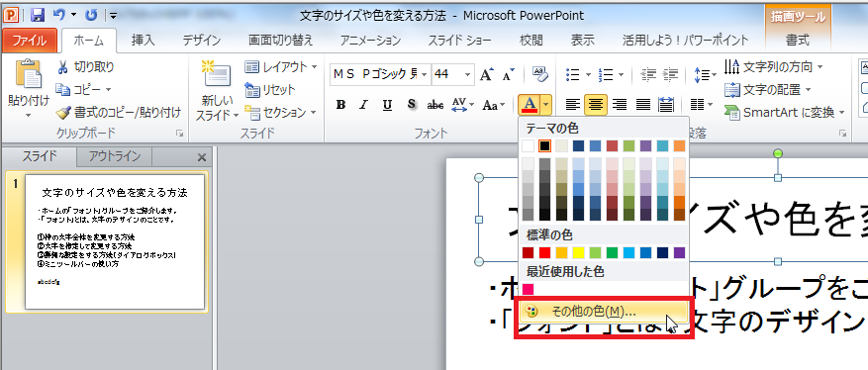Switch to the 表示 tab
The width and height of the screenshot is (868, 370).
[582, 40]
